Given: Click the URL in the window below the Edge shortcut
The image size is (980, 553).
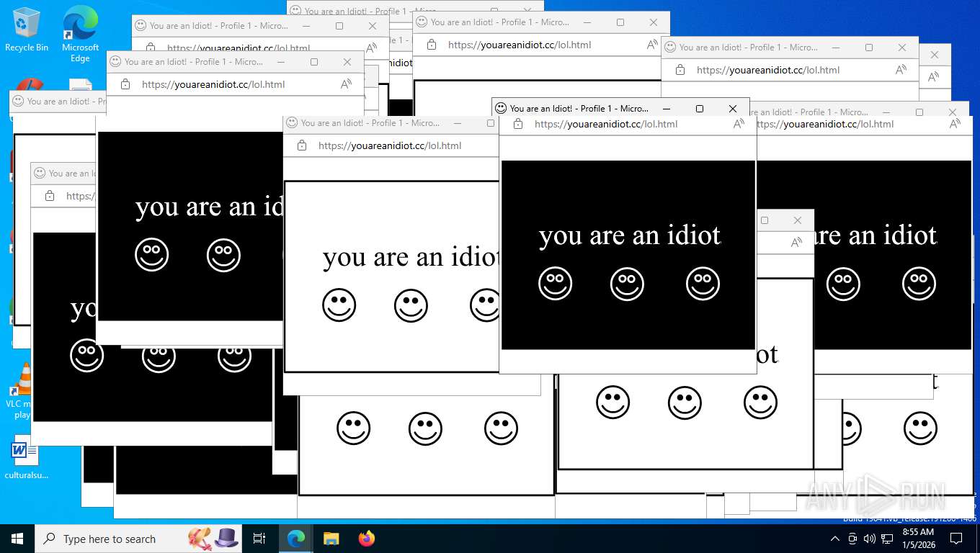Looking at the screenshot, I should pos(213,84).
